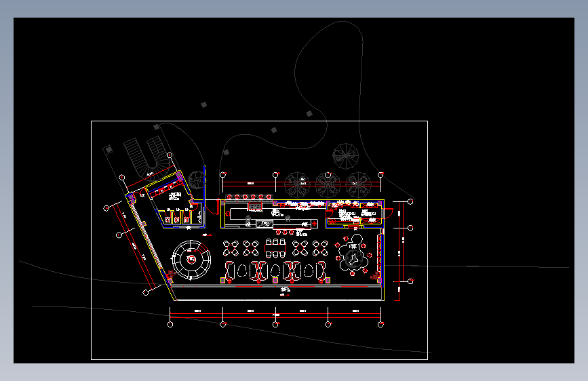Pick the rightmost tree in three-tree row
588x381 pixels.
[359, 184]
